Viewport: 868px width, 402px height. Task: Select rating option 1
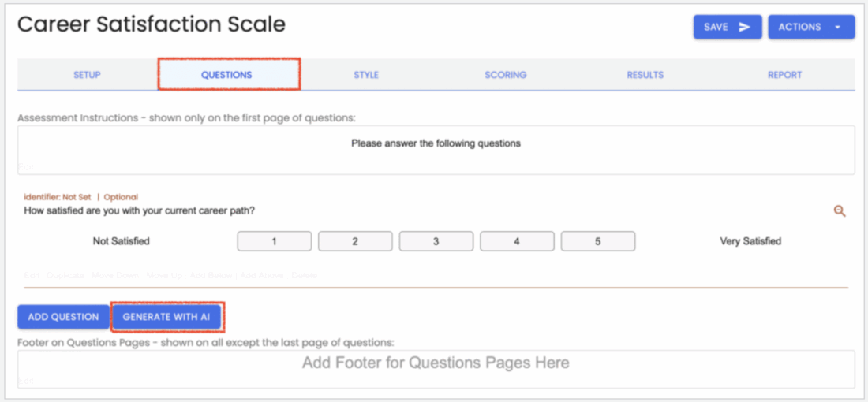274,241
